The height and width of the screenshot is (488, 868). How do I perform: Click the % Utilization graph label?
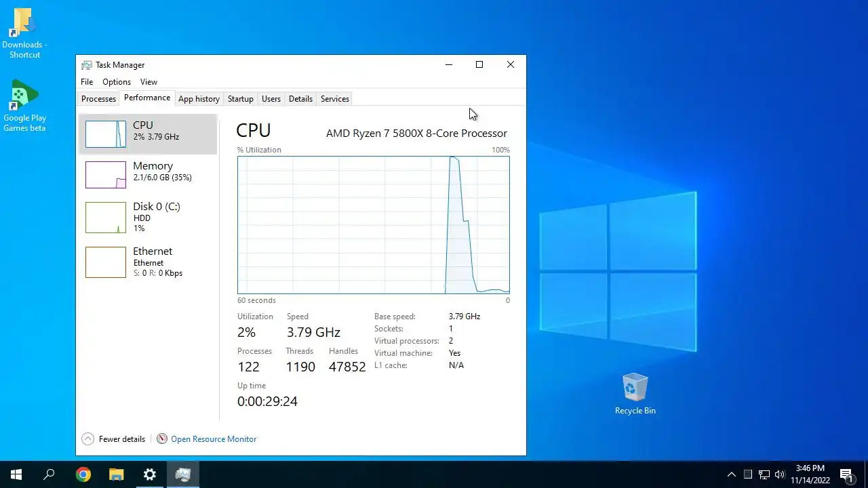259,150
